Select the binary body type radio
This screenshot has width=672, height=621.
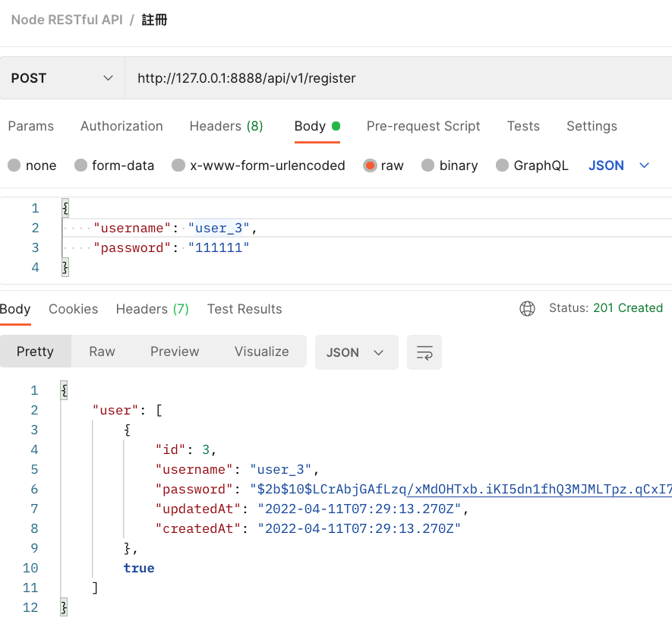click(427, 165)
